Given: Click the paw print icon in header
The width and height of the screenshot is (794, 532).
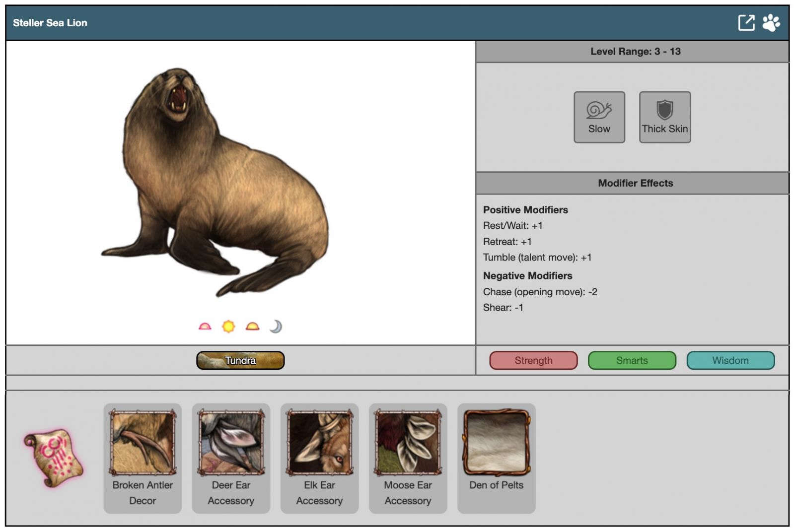Looking at the screenshot, I should coord(771,23).
